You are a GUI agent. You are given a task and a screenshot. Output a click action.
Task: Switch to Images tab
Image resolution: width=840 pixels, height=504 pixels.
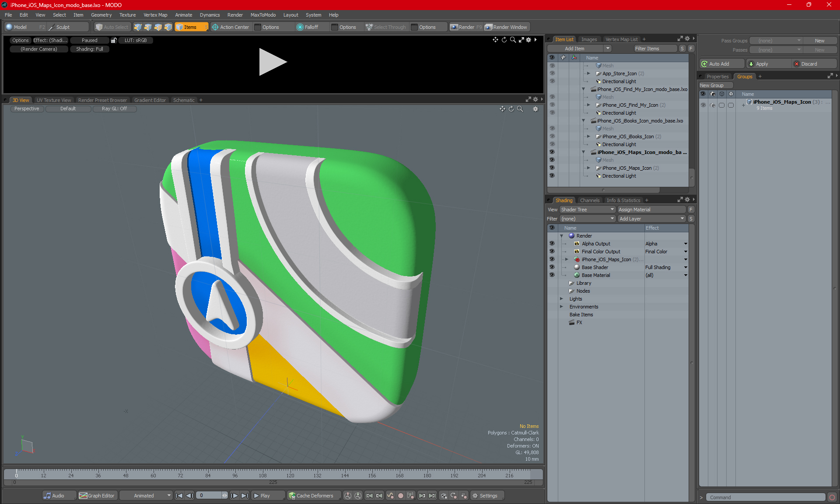(x=589, y=39)
